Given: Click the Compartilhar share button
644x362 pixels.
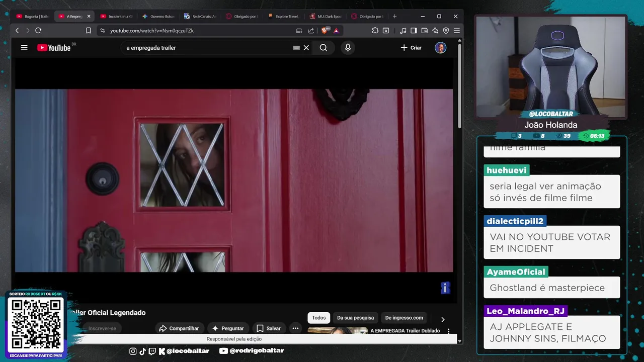Looking at the screenshot, I should pyautogui.click(x=179, y=328).
